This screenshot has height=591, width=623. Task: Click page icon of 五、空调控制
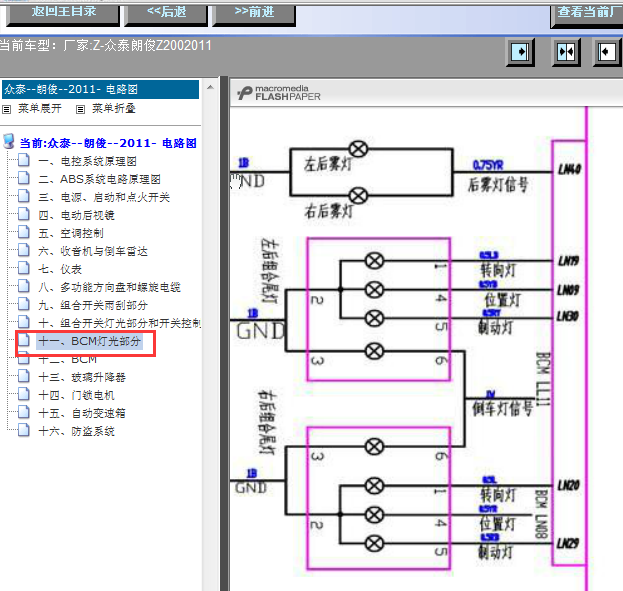(23, 232)
